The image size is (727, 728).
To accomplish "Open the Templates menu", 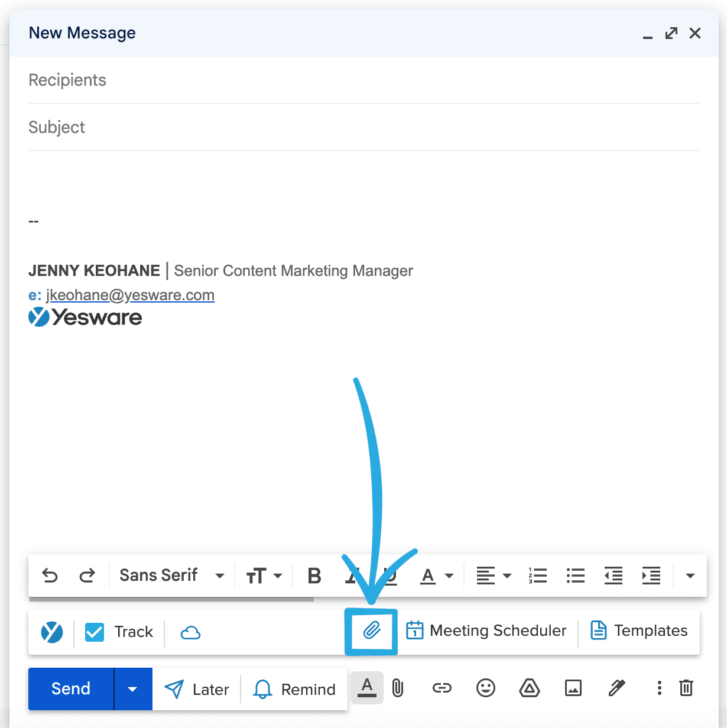I will (x=639, y=631).
